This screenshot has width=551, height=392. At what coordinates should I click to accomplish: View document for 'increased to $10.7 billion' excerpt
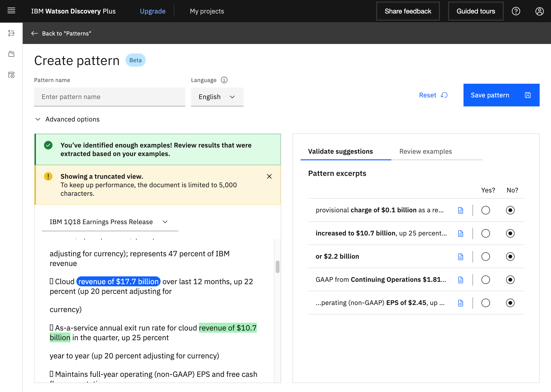coord(460,233)
